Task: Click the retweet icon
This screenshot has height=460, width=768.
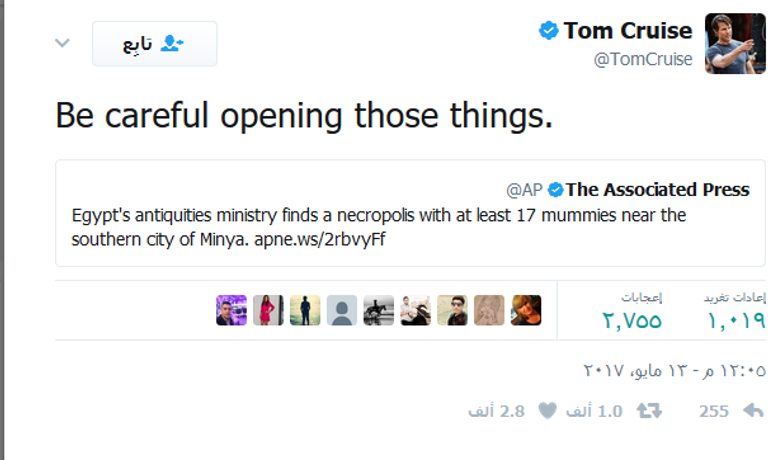Action: pos(649,411)
